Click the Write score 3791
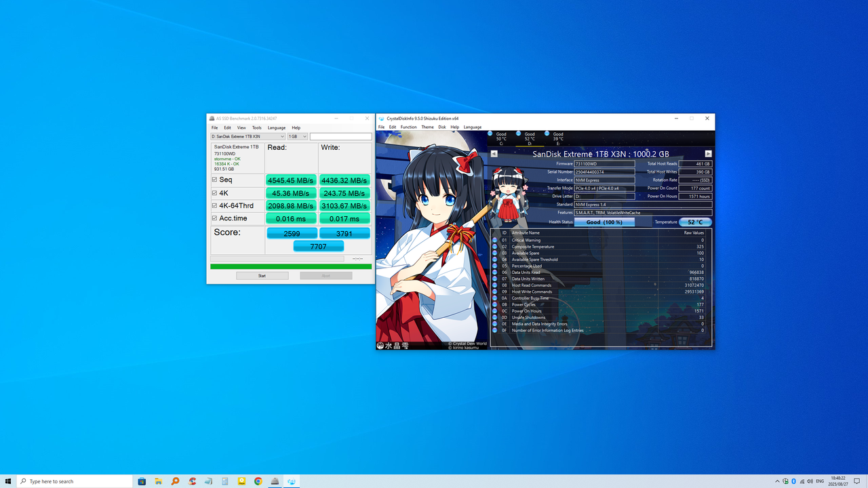 click(x=344, y=233)
